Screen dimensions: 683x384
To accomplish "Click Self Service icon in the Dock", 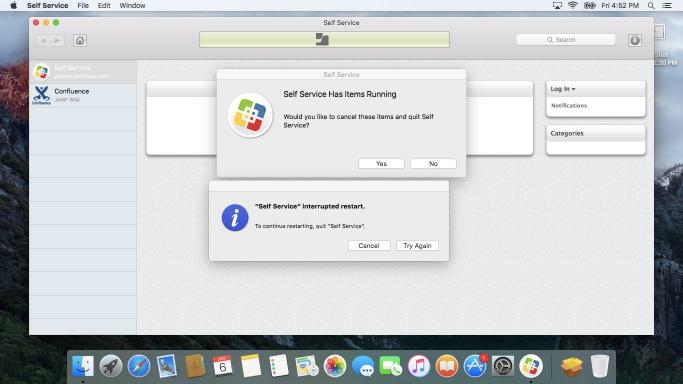I will (x=531, y=366).
